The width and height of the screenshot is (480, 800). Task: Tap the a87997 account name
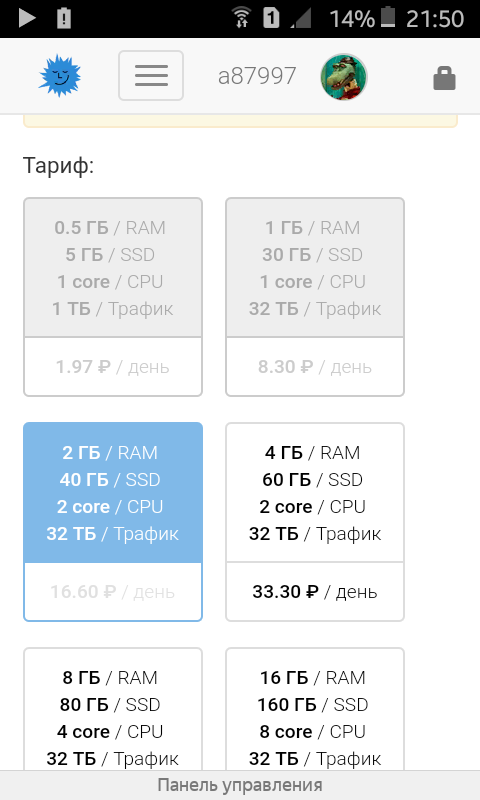pos(257,76)
